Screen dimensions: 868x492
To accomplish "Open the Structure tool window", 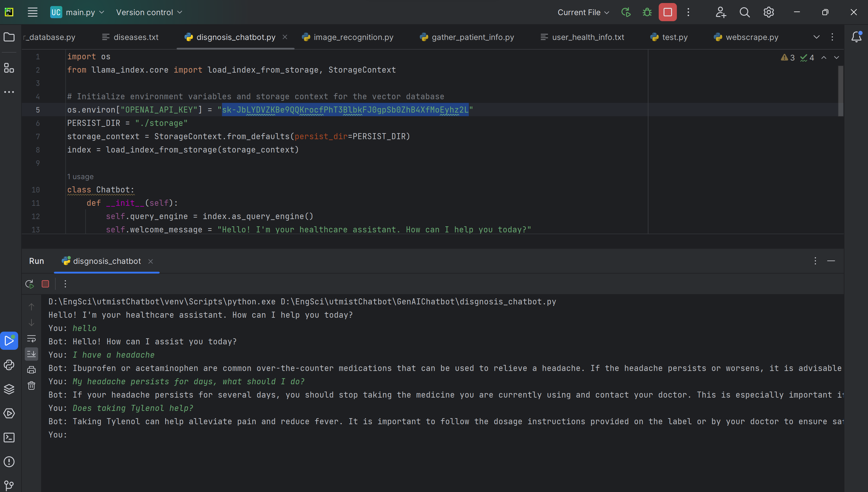I will coord(9,68).
